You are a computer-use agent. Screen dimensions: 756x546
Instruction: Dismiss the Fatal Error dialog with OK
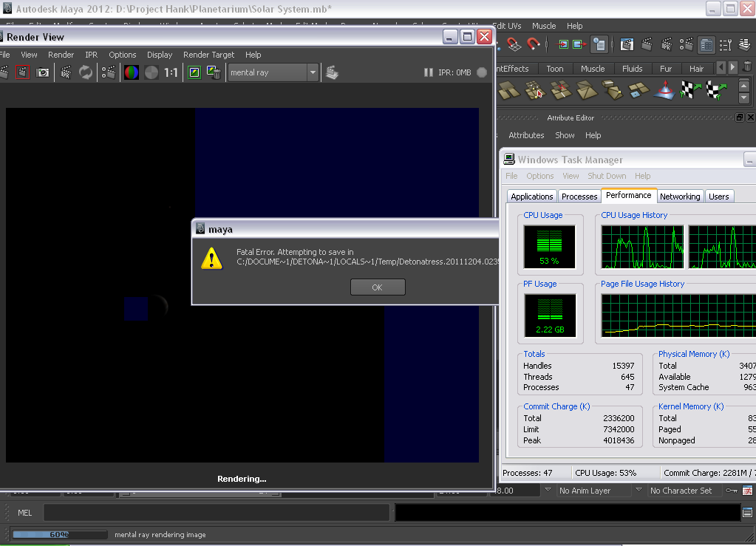coord(378,287)
